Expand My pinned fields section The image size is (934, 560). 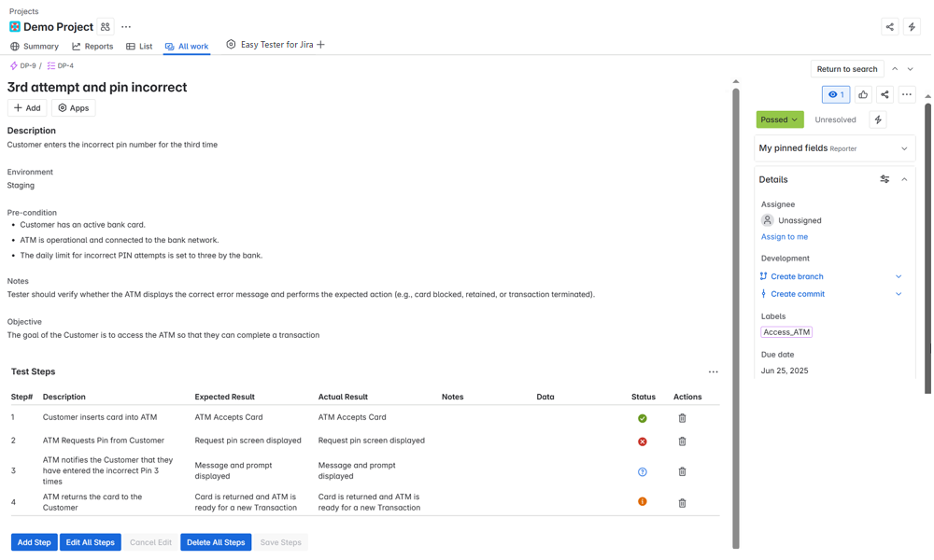coord(904,148)
